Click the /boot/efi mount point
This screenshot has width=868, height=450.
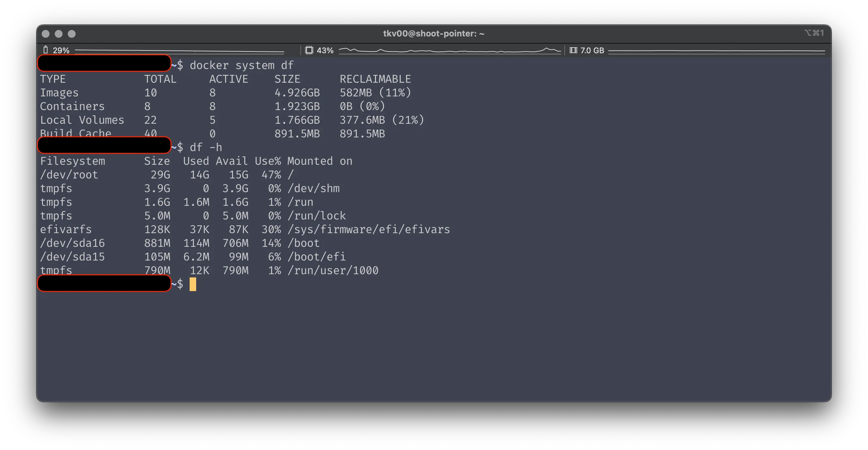tap(316, 257)
